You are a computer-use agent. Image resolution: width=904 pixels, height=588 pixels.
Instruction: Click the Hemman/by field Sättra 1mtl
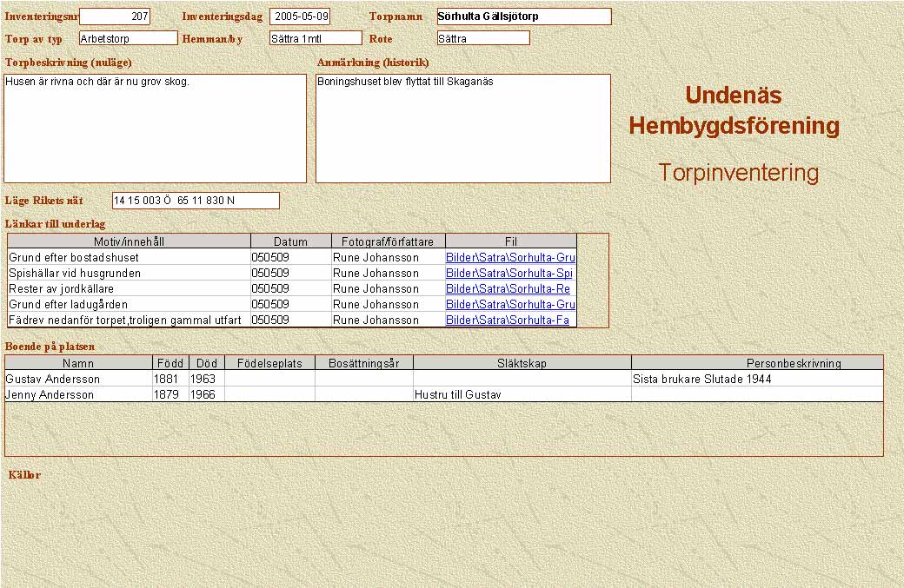point(315,38)
